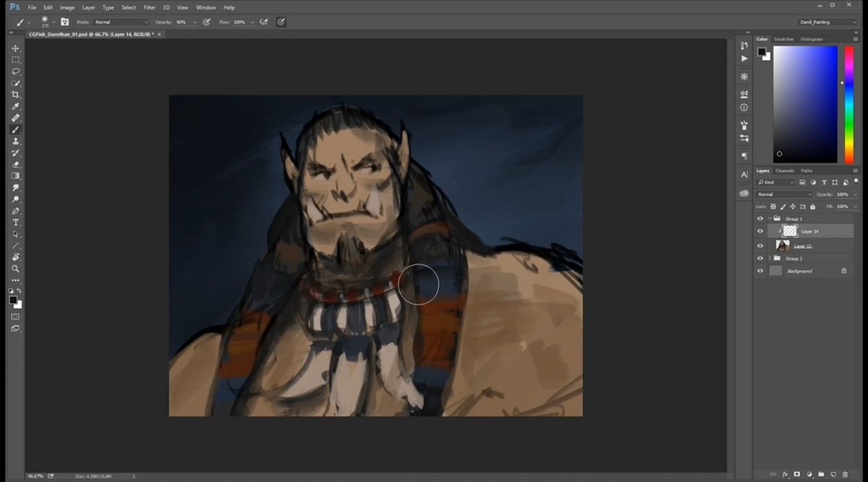Select the Path Selection tool
The image size is (868, 482).
coord(15,234)
